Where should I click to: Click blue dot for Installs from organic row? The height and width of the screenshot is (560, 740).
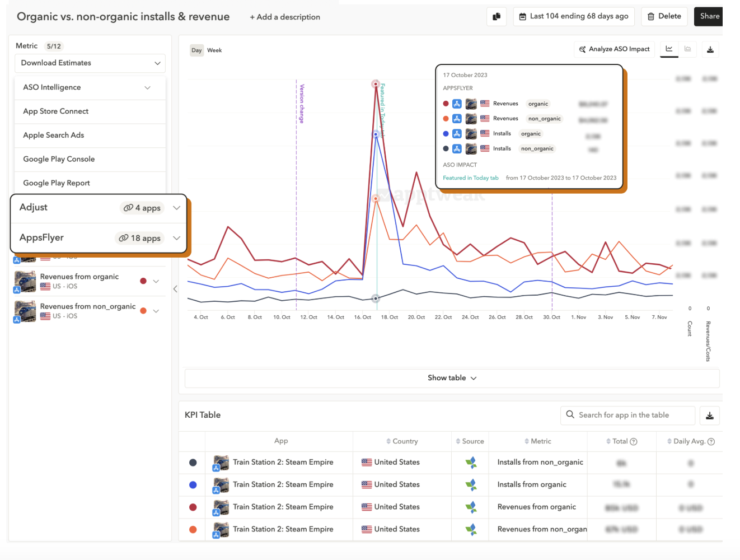(x=193, y=485)
